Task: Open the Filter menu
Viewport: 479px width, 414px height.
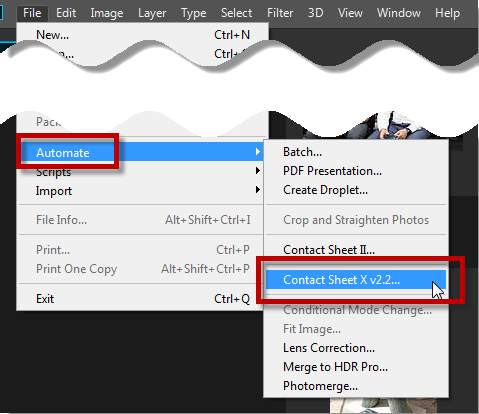Action: (280, 13)
